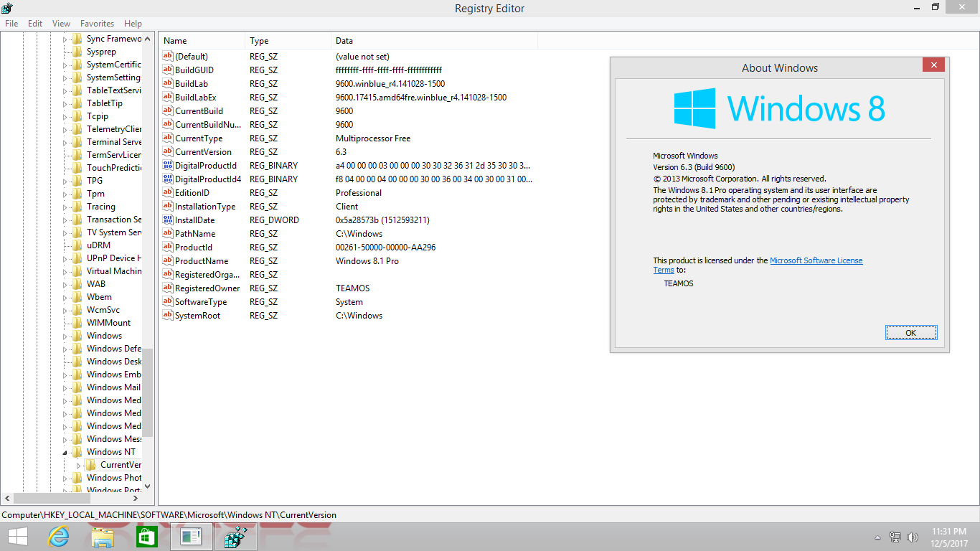Select the WAB tree item
Screen dimensions: 980x551
96,284
